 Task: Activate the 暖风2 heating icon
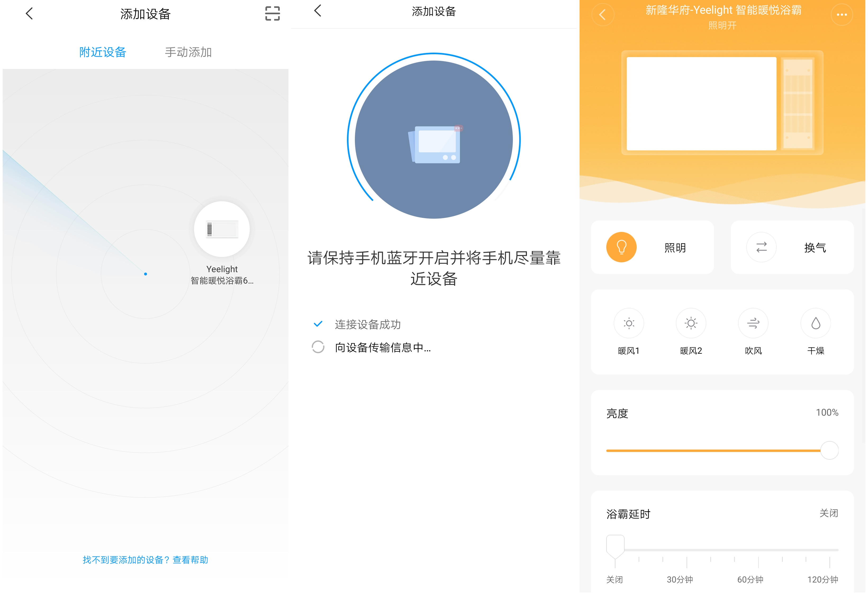[x=691, y=323]
